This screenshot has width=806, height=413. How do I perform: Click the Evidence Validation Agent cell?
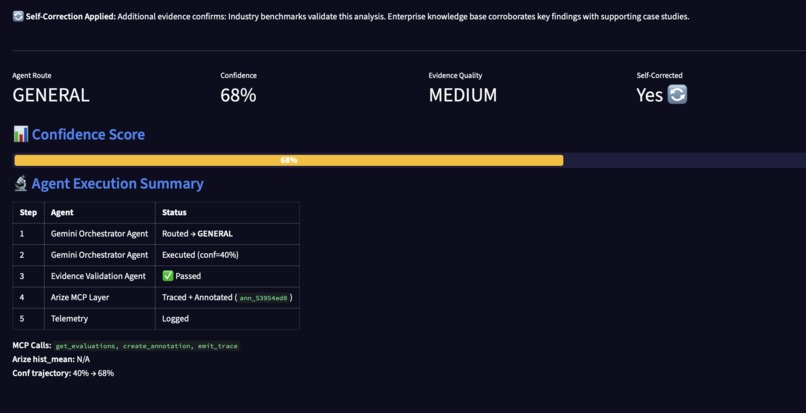tap(100, 276)
